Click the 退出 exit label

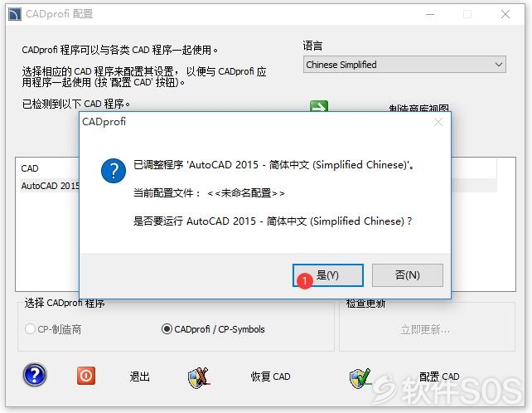tap(139, 377)
